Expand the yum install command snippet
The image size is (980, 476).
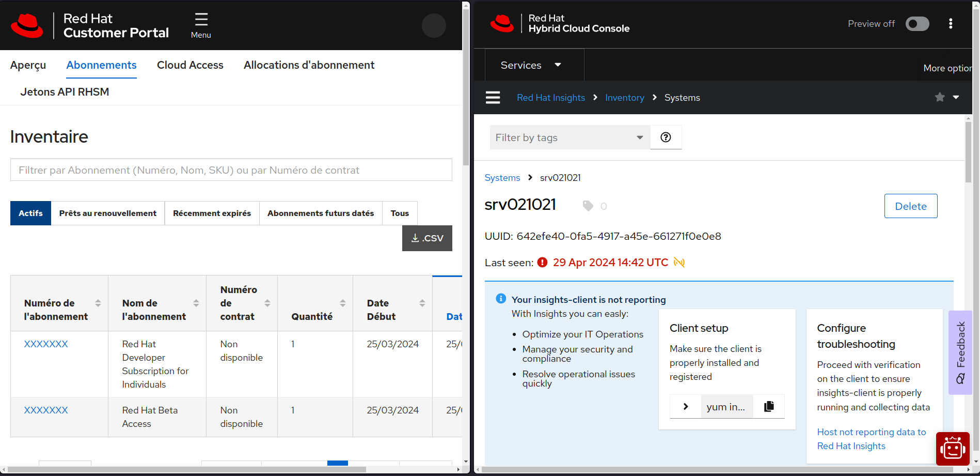tap(686, 406)
